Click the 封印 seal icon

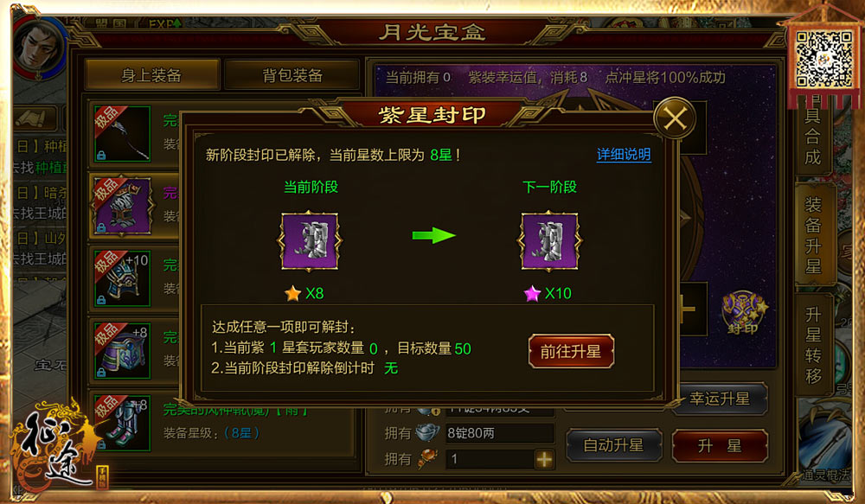click(743, 312)
